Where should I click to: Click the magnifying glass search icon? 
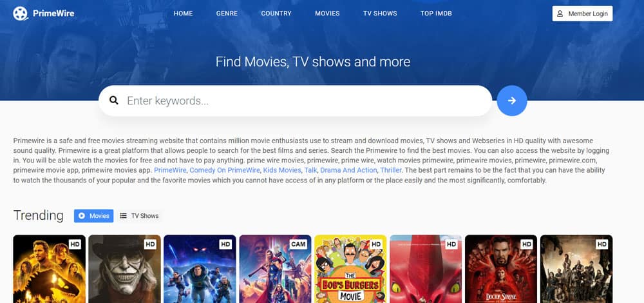point(114,101)
